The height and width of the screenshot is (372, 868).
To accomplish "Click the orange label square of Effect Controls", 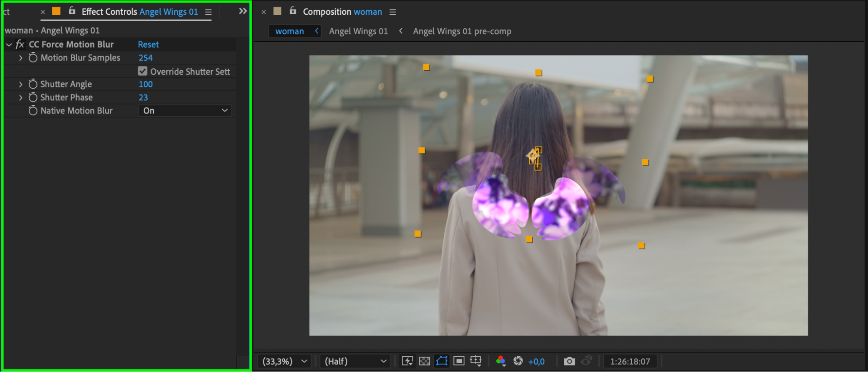I will [x=56, y=11].
